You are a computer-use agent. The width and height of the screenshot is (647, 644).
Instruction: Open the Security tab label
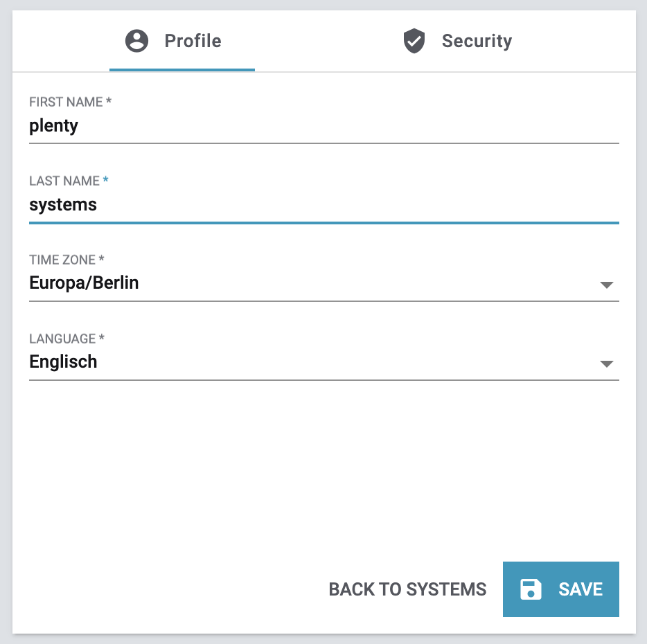point(477,41)
